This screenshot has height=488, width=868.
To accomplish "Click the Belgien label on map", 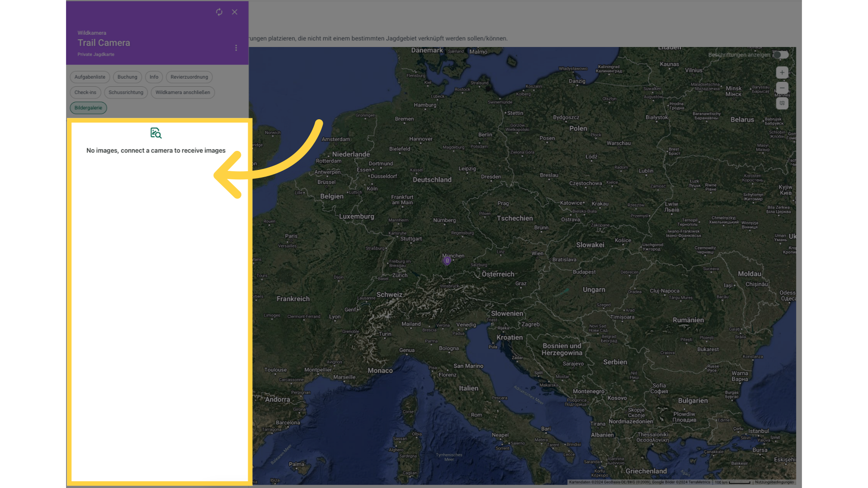I will click(x=332, y=197).
